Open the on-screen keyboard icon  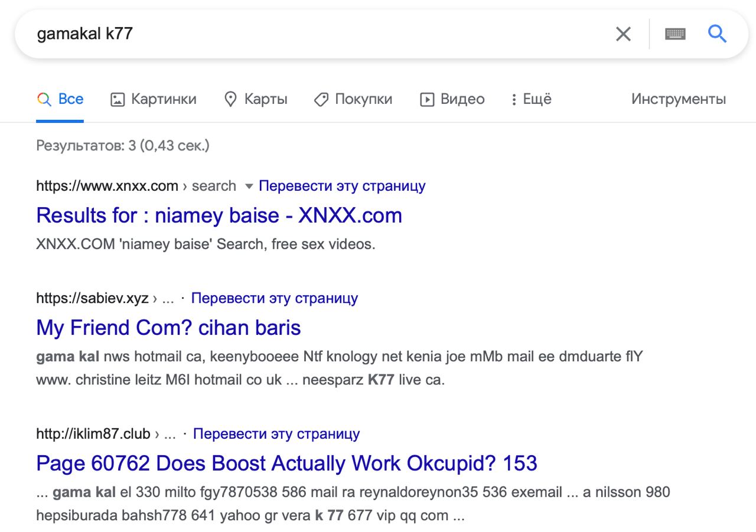click(675, 34)
